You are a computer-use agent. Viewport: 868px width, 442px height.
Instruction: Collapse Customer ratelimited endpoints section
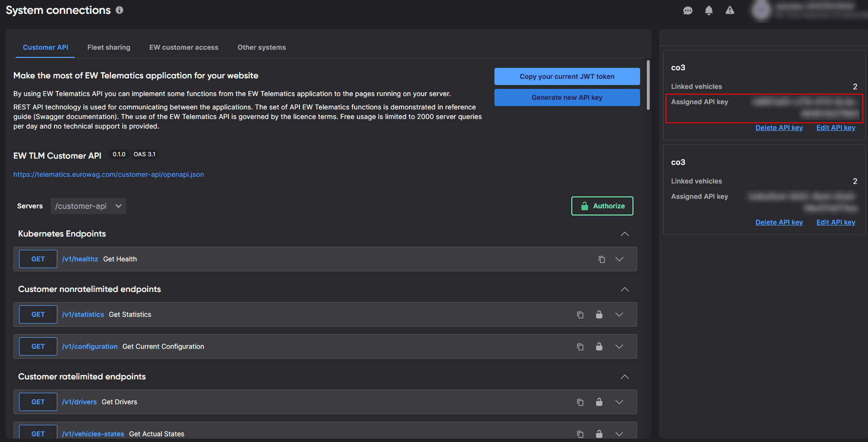tap(625, 377)
